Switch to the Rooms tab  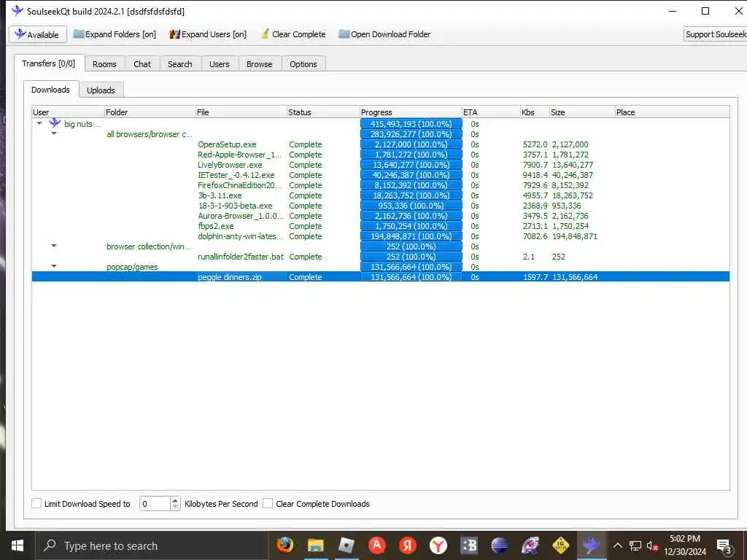[x=104, y=64]
